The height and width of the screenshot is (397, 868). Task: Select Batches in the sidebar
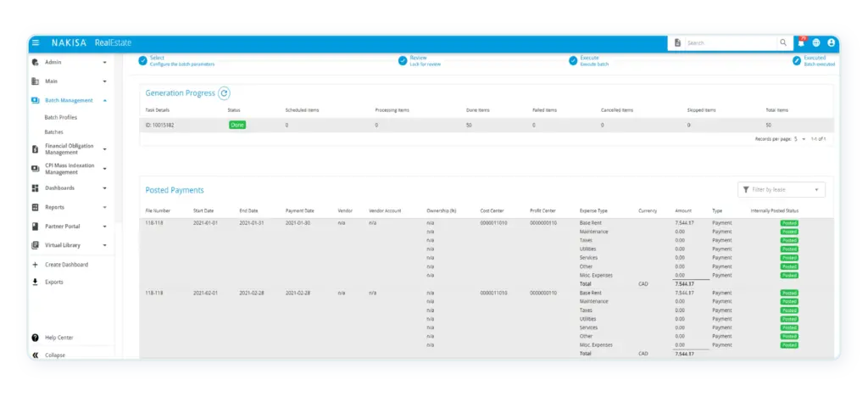[x=53, y=131]
